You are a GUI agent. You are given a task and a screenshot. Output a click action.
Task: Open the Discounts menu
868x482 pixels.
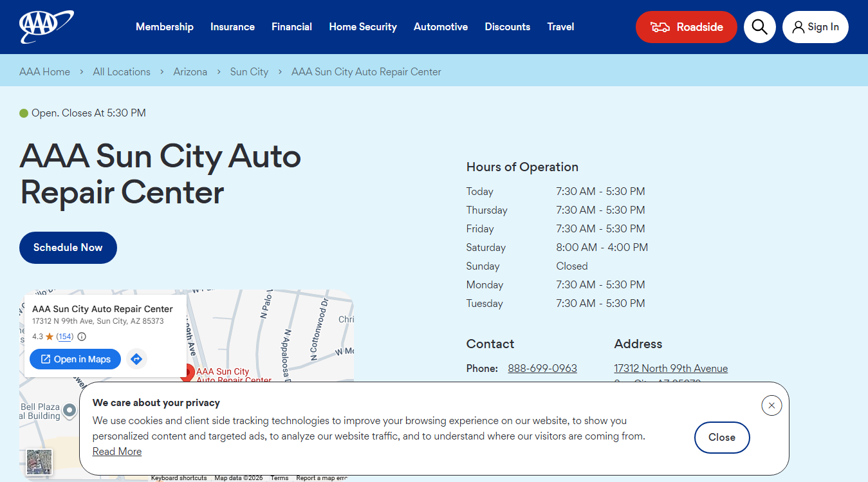pos(508,27)
